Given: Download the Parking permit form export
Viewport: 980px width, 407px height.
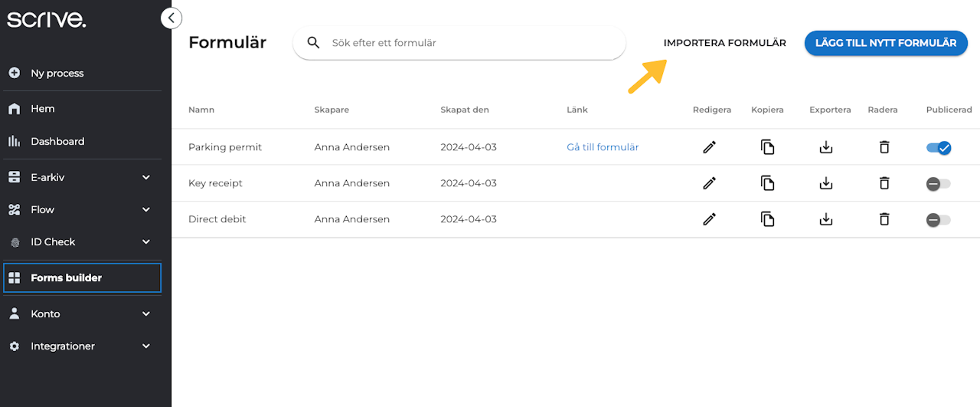Looking at the screenshot, I should 825,147.
